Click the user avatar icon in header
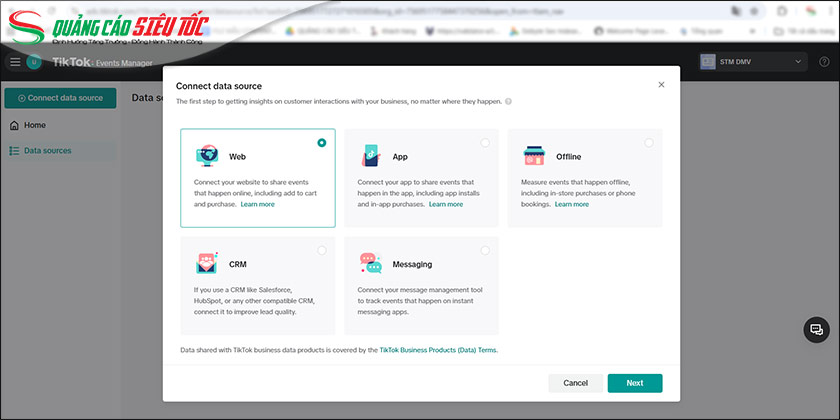 pyautogui.click(x=34, y=62)
